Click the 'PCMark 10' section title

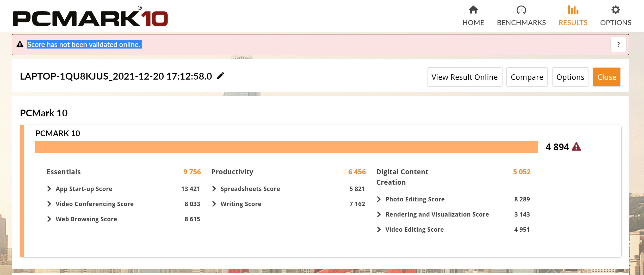point(44,113)
